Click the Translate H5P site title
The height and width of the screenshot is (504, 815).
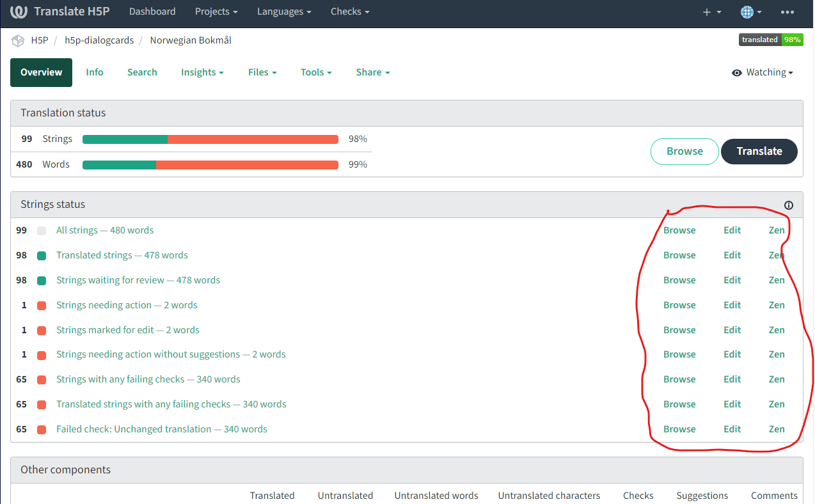73,12
